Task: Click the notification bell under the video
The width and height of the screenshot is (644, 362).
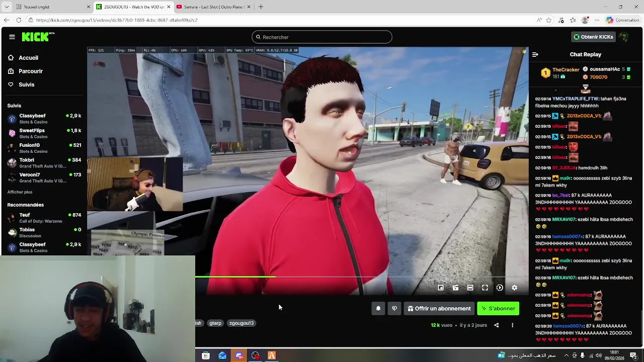Action: pyautogui.click(x=378, y=309)
